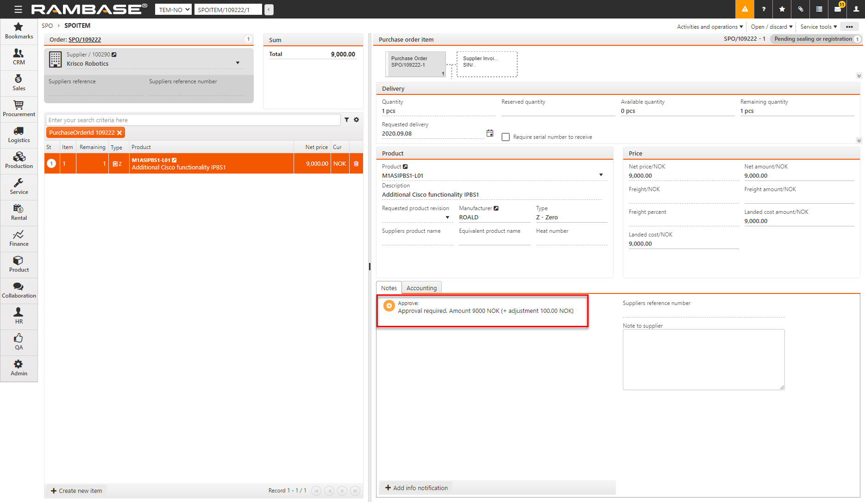This screenshot has width=865, height=504.
Task: Open the Service tools menu
Action: point(818,27)
